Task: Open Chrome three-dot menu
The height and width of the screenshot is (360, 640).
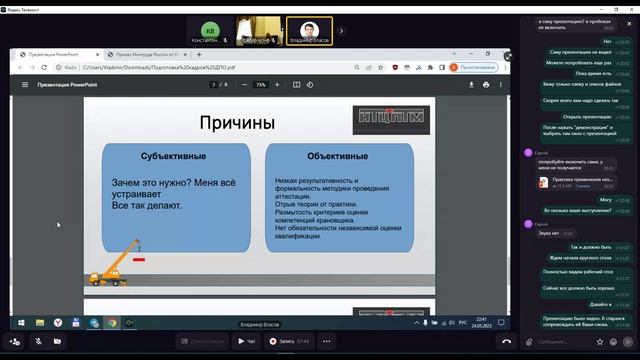Action: pos(505,67)
